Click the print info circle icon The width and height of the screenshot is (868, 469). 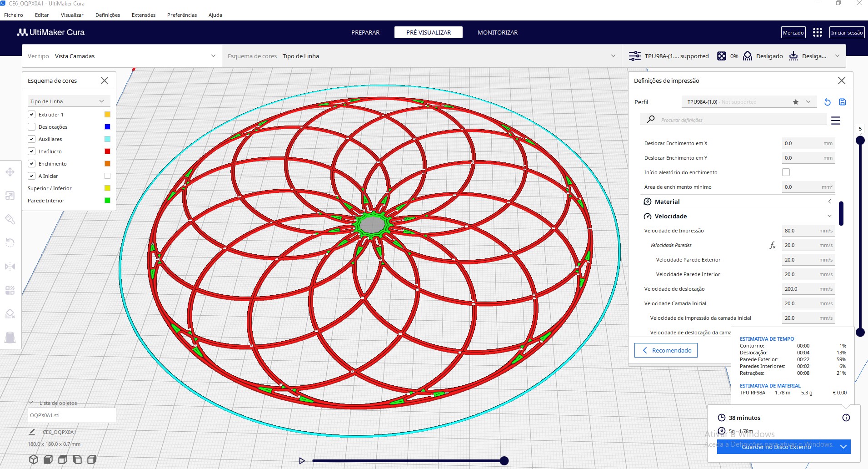click(x=846, y=418)
